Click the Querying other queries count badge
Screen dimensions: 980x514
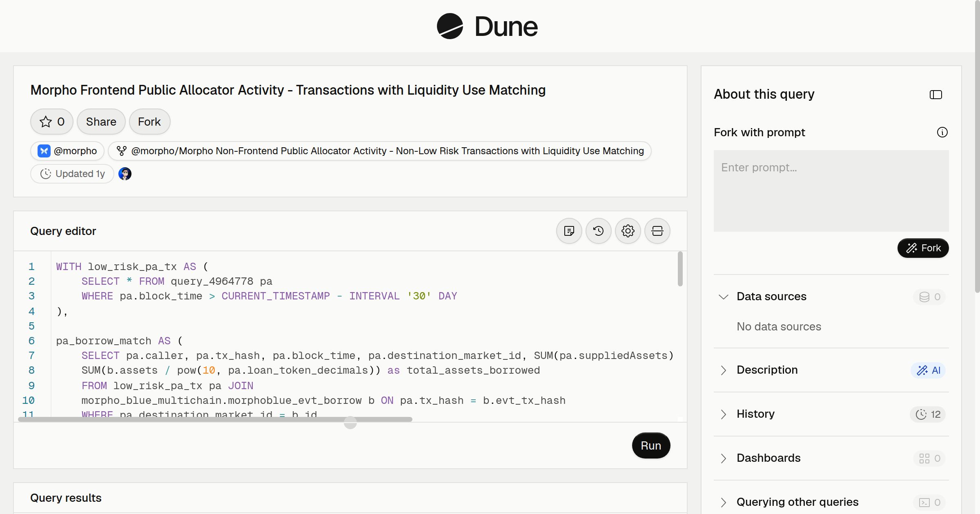pyautogui.click(x=930, y=502)
